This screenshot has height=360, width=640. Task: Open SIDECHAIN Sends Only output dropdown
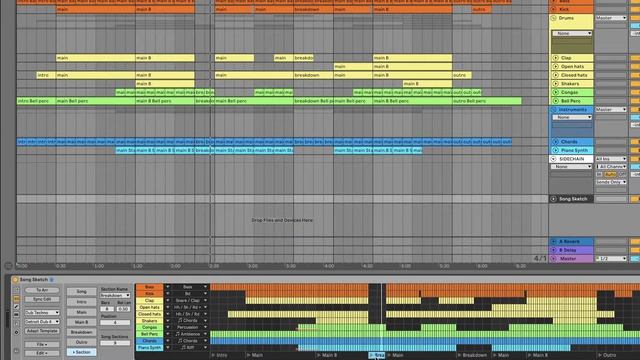(x=611, y=182)
